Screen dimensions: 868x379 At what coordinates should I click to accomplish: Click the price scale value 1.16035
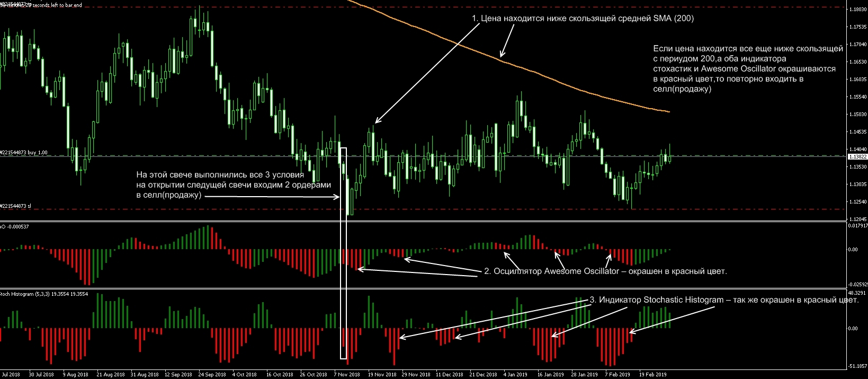coord(857,80)
